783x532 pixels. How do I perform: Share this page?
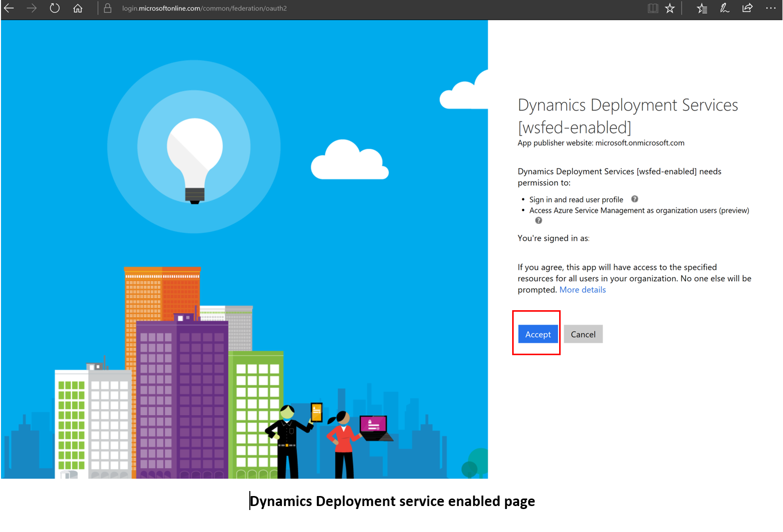point(747,8)
